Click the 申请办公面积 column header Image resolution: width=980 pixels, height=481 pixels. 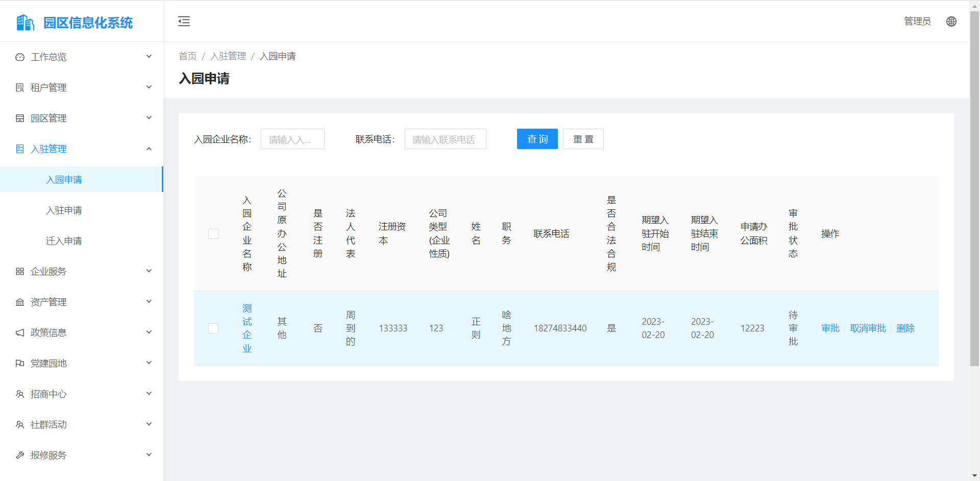click(x=754, y=234)
